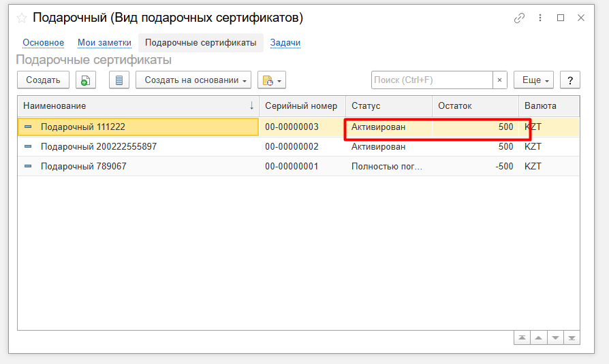609x364 pixels.
Task: Clear the search field with X
Action: tap(500, 80)
